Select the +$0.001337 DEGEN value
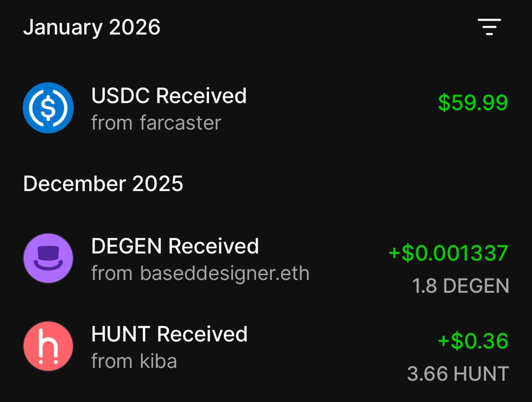The height and width of the screenshot is (402, 532). [x=448, y=253]
